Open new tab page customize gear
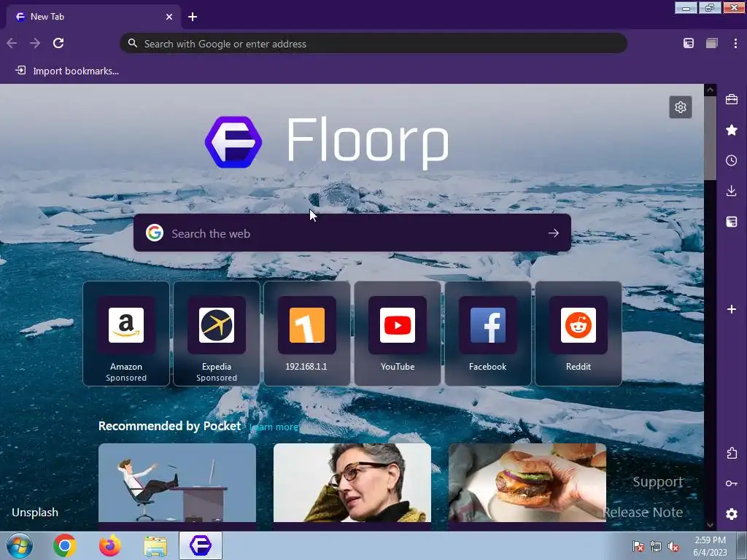 pos(681,107)
